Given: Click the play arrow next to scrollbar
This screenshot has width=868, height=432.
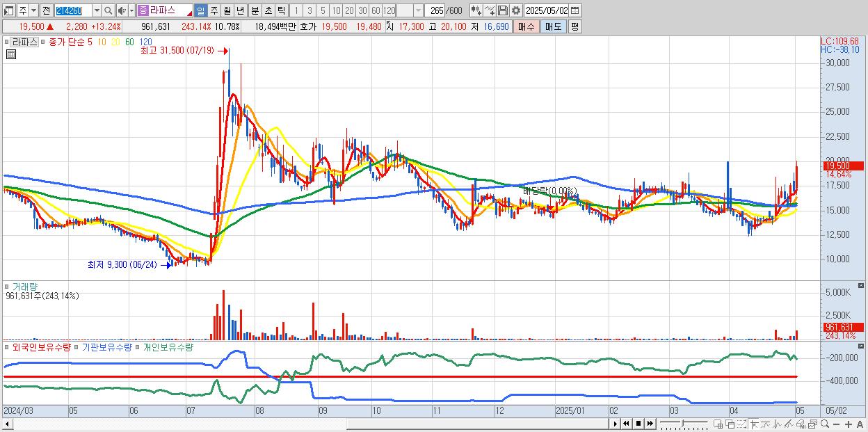Looking at the screenshot, I should coord(616,424).
